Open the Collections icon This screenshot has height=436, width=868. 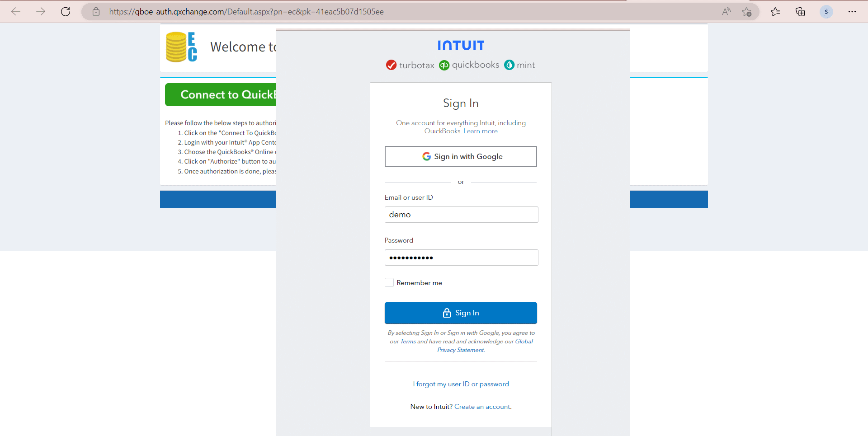[800, 12]
